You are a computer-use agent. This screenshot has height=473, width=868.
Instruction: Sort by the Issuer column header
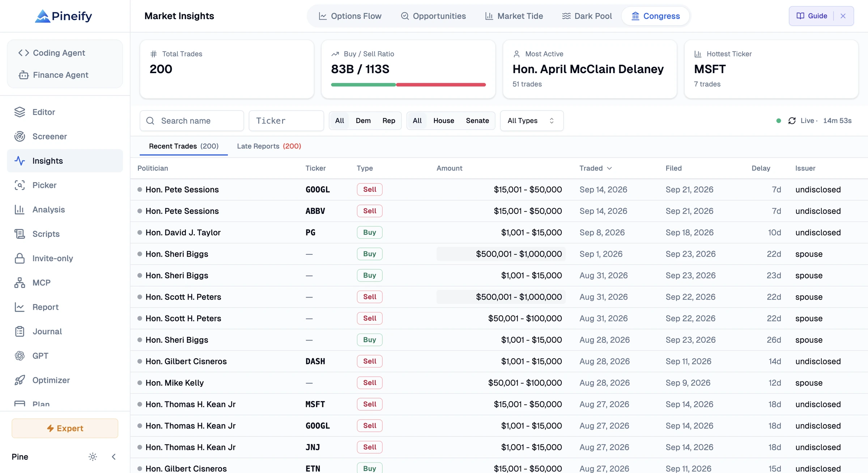pyautogui.click(x=805, y=168)
